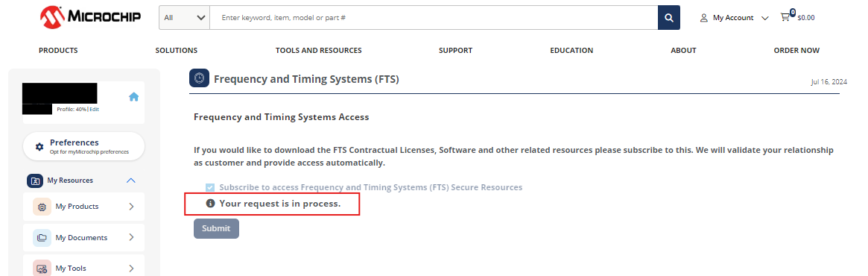Viewport: 868px width, 276px height.
Task: Click the Preferences gear icon
Action: pos(39,147)
